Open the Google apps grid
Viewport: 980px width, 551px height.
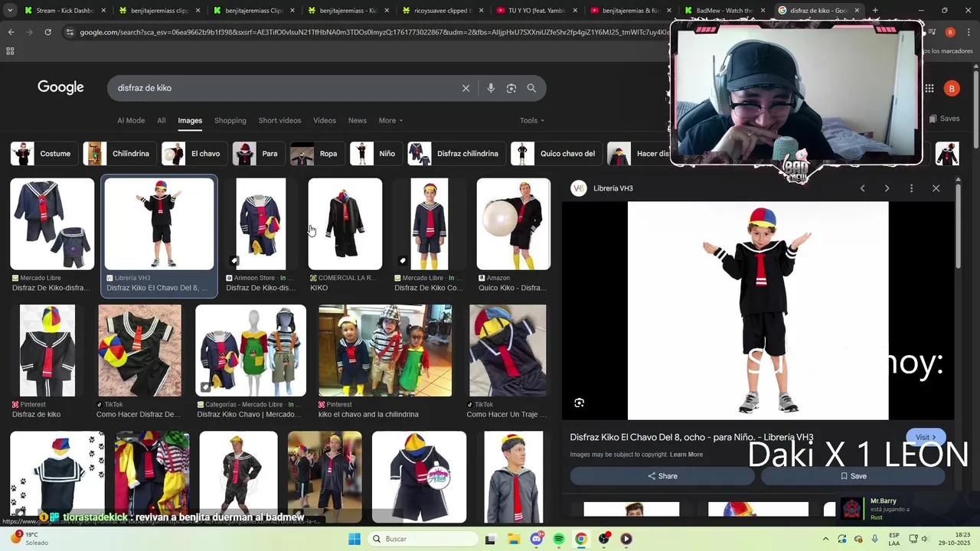[x=929, y=89]
